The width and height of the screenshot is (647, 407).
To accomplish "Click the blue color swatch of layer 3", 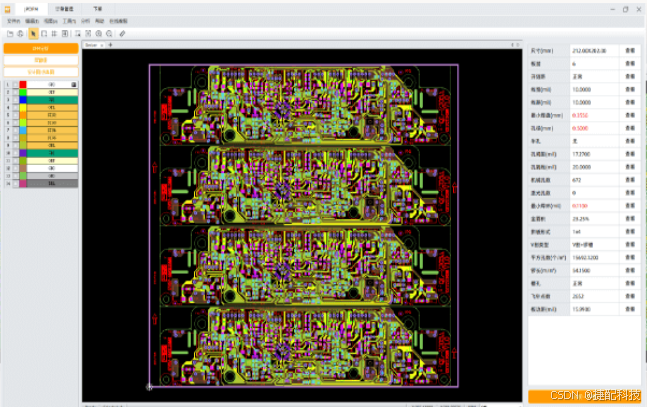I will point(23,100).
